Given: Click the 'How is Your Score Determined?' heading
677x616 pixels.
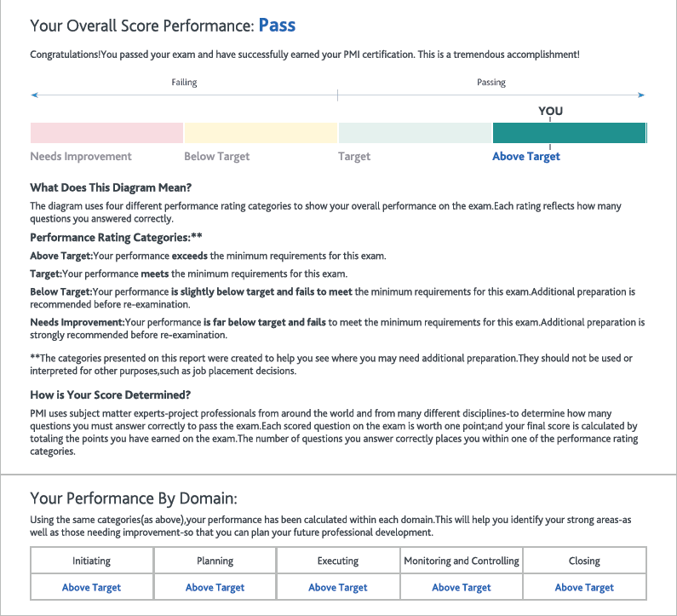Looking at the screenshot, I should 111,395.
